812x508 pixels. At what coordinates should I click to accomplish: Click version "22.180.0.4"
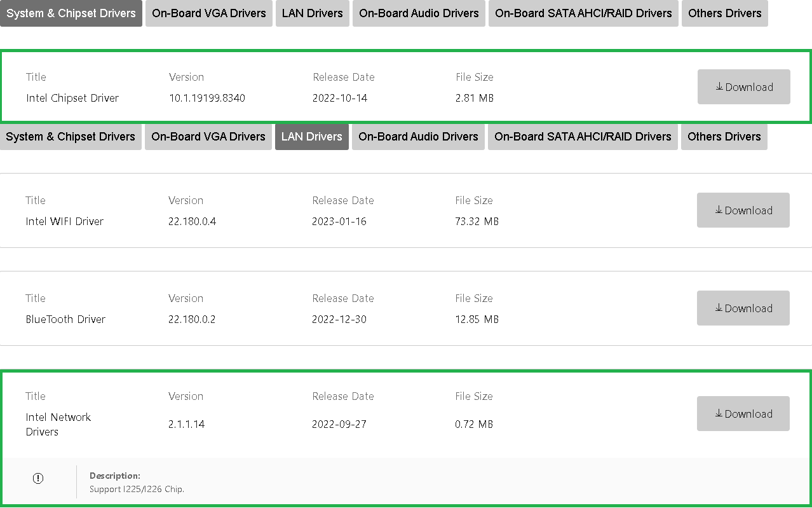[x=192, y=221]
